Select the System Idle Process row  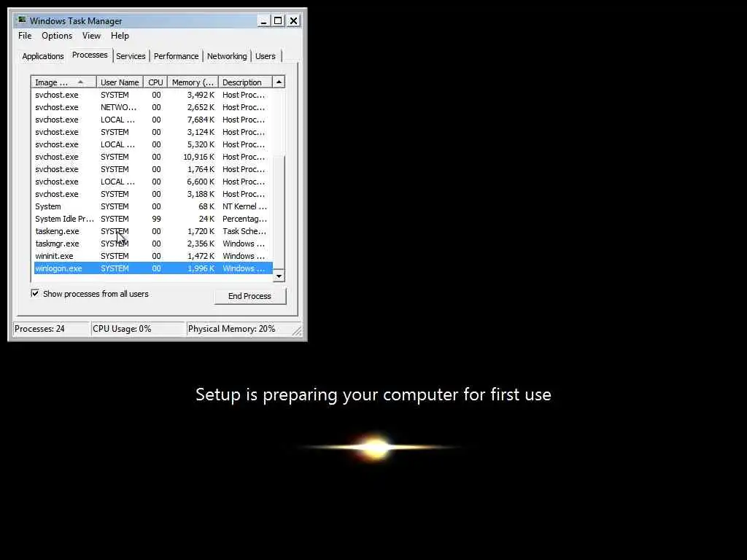[x=153, y=219]
